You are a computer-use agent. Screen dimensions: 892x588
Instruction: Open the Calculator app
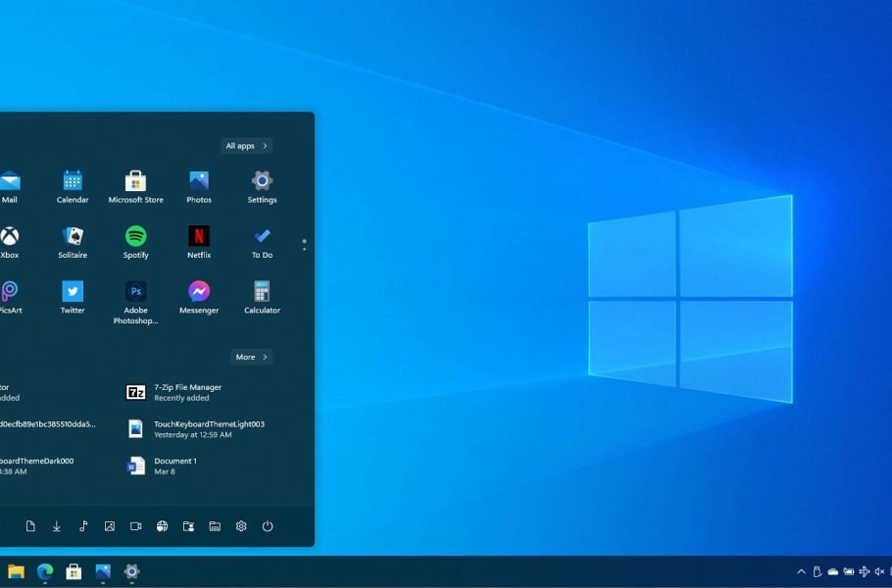pyautogui.click(x=262, y=297)
